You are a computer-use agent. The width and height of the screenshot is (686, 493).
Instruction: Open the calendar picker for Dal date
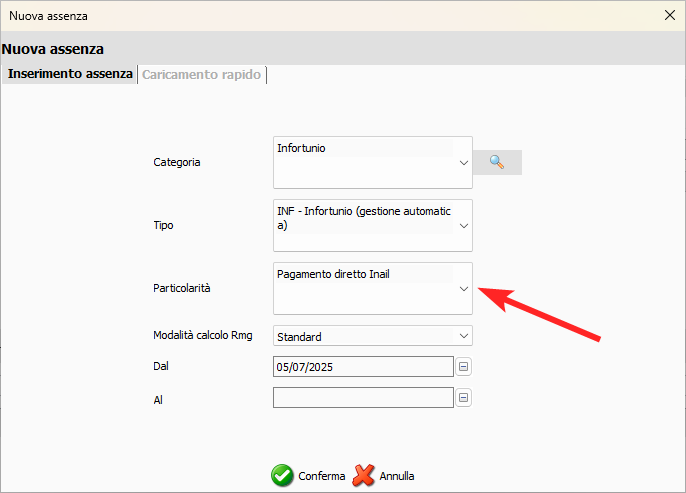pos(463,367)
